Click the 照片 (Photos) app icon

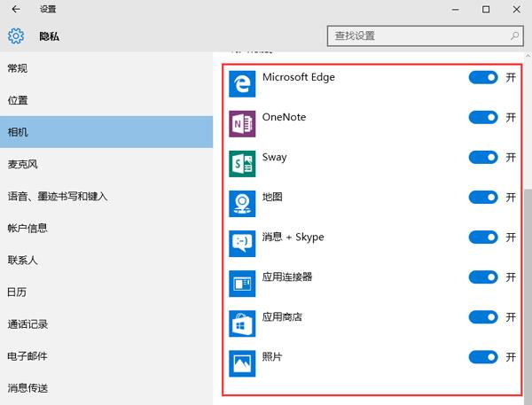coord(241,362)
